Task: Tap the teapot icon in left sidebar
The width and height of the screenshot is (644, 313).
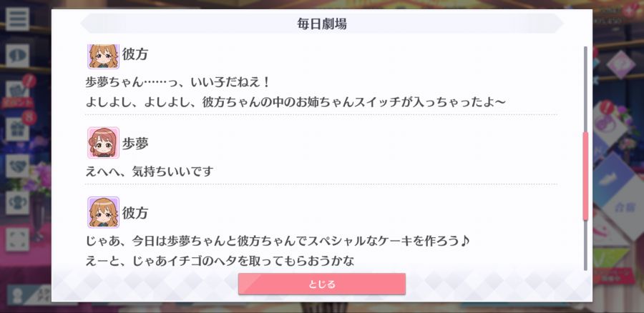Action: (x=17, y=203)
